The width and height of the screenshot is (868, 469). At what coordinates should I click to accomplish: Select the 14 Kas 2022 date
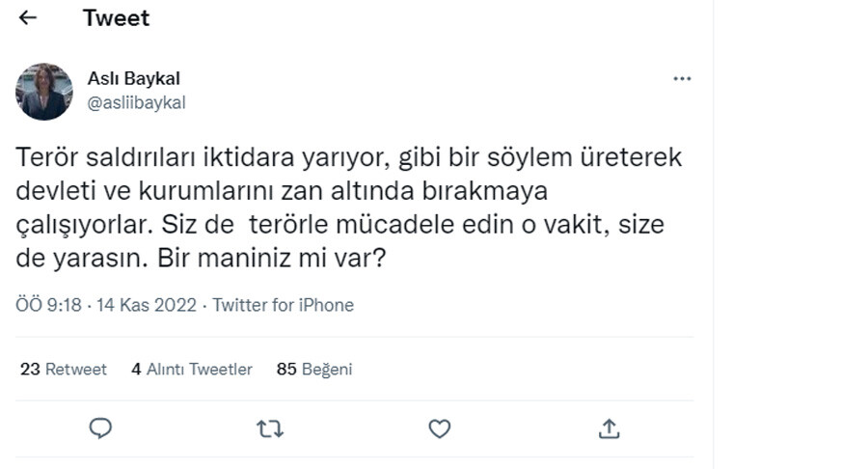tap(146, 305)
